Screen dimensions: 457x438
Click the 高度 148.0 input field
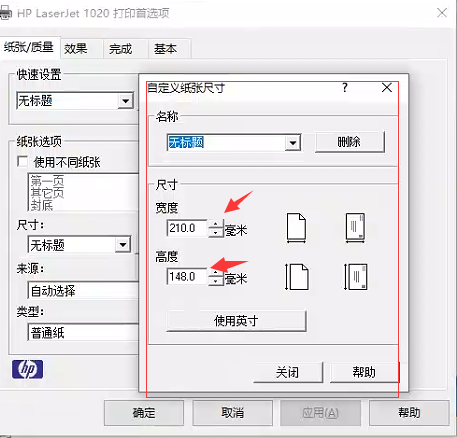(187, 277)
